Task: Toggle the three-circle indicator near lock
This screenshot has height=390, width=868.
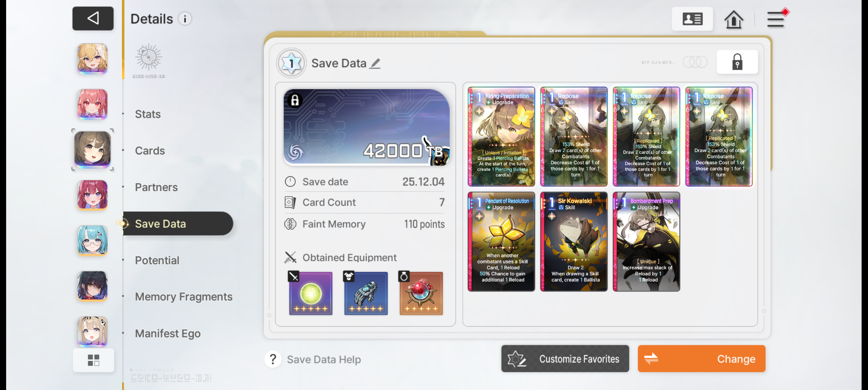Action: [695, 62]
